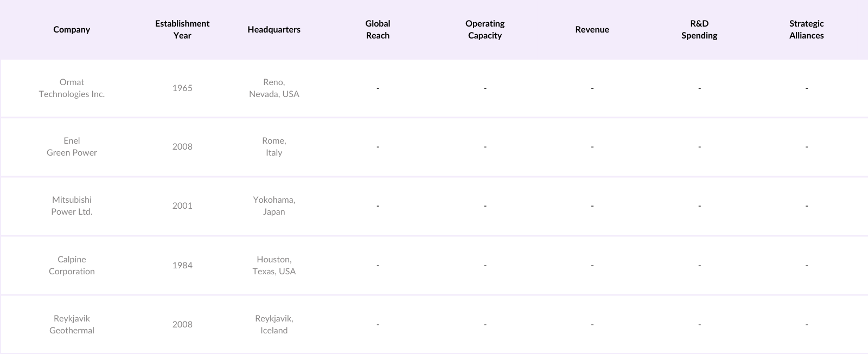
Task: Select the Yokohama, Japan headquarters cell
Action: click(x=274, y=206)
